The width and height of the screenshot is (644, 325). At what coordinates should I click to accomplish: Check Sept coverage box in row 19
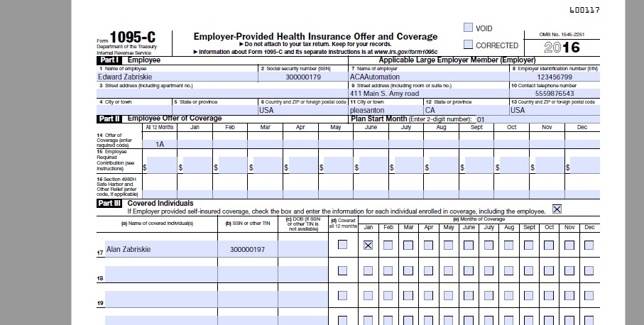(x=528, y=295)
